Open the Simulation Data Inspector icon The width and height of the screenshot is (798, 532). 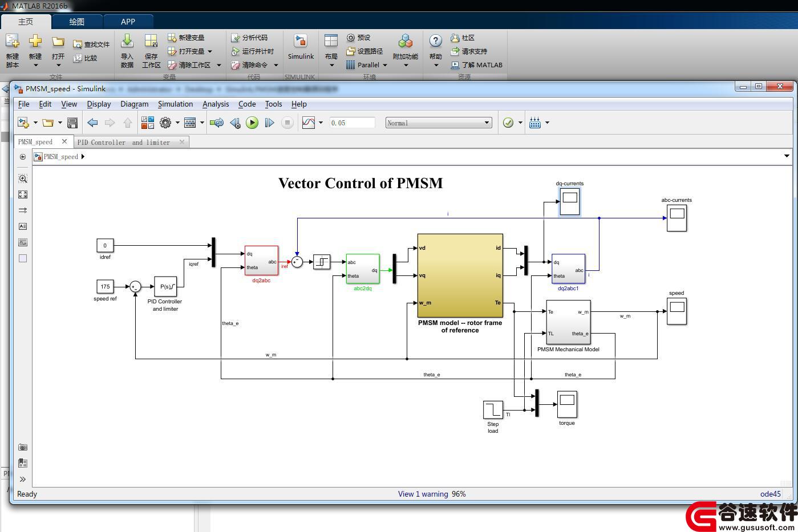point(309,123)
